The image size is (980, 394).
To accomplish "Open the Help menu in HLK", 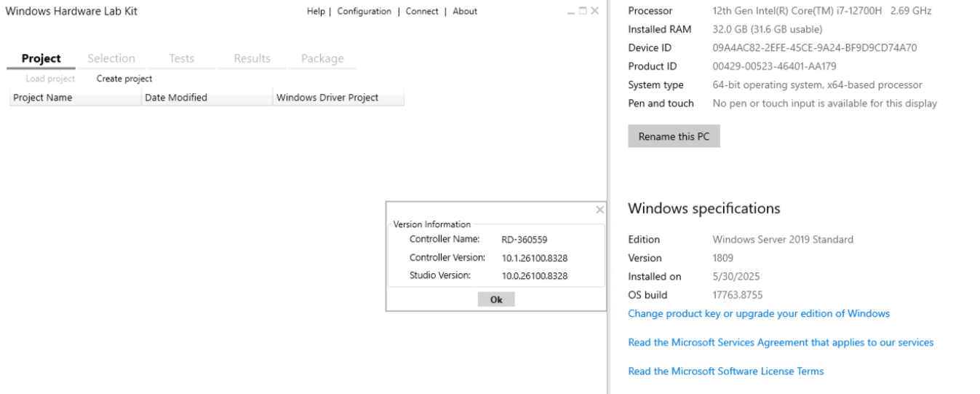I will [x=316, y=11].
